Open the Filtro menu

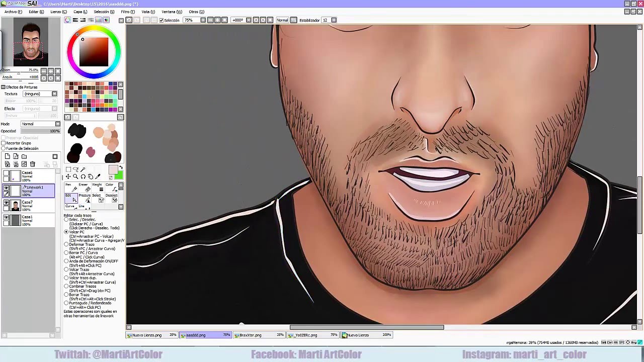tap(128, 12)
